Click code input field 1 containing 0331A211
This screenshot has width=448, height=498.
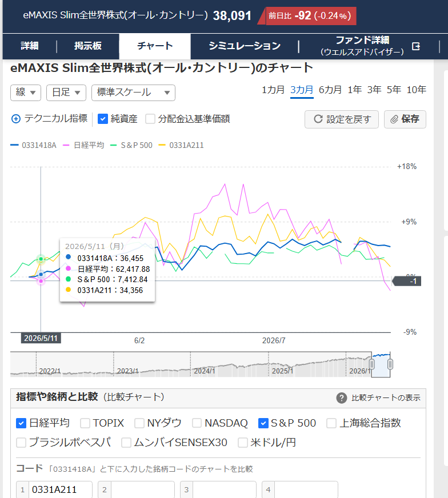61,489
